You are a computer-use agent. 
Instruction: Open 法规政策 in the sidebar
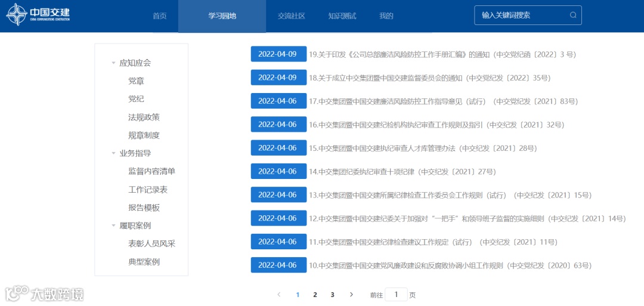click(x=144, y=118)
